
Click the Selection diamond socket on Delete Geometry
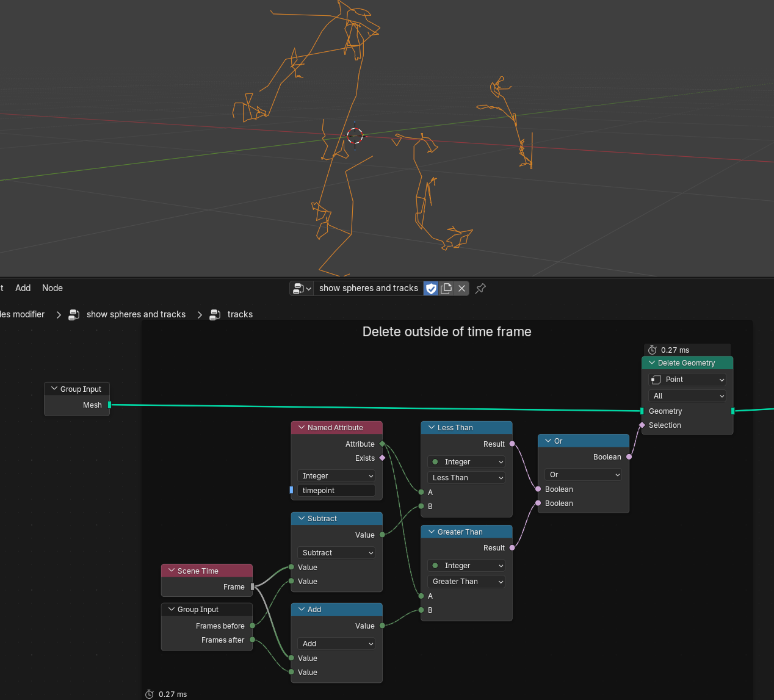(642, 425)
